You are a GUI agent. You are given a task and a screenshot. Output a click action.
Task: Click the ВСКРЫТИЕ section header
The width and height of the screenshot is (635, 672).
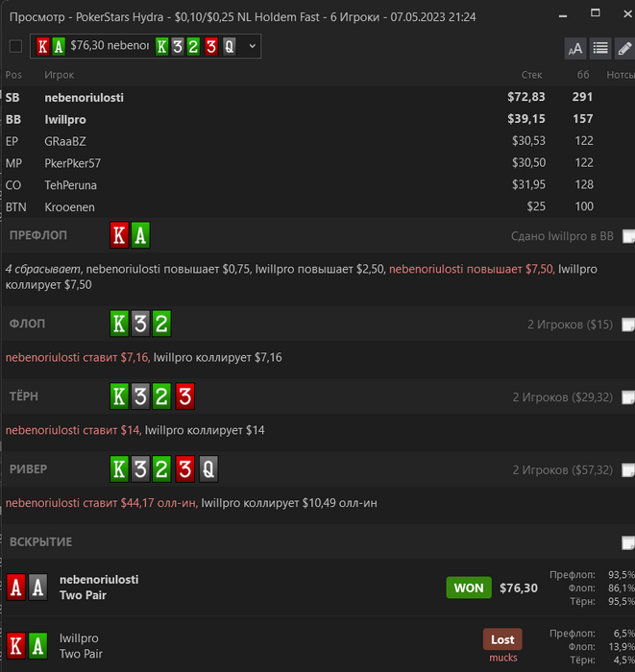click(40, 541)
